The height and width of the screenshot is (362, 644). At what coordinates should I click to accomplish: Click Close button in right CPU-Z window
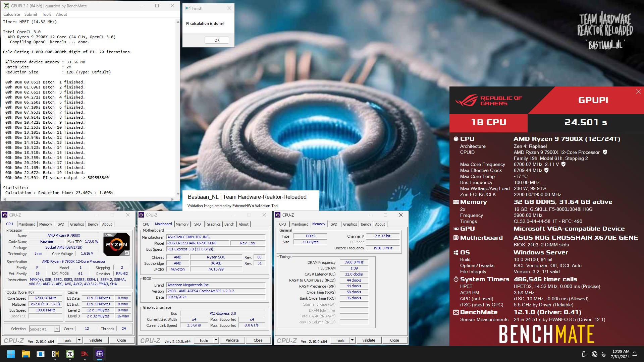pos(394,340)
